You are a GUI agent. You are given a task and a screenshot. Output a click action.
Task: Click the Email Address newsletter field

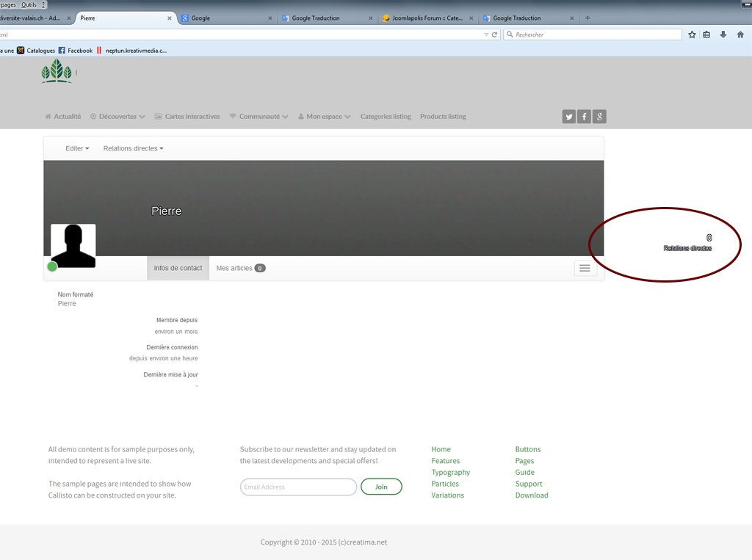pos(298,487)
